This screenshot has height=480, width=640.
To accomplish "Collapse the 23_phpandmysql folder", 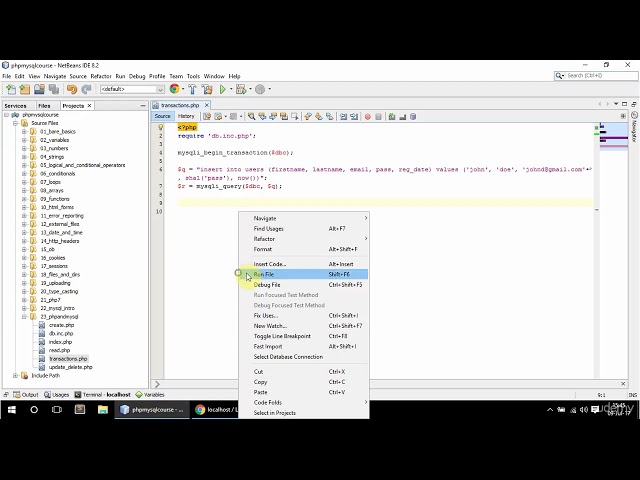I will tap(24, 316).
